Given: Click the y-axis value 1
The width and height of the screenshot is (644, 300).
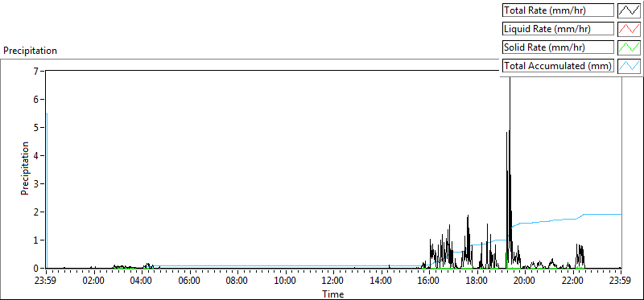Looking at the screenshot, I should tap(35, 240).
